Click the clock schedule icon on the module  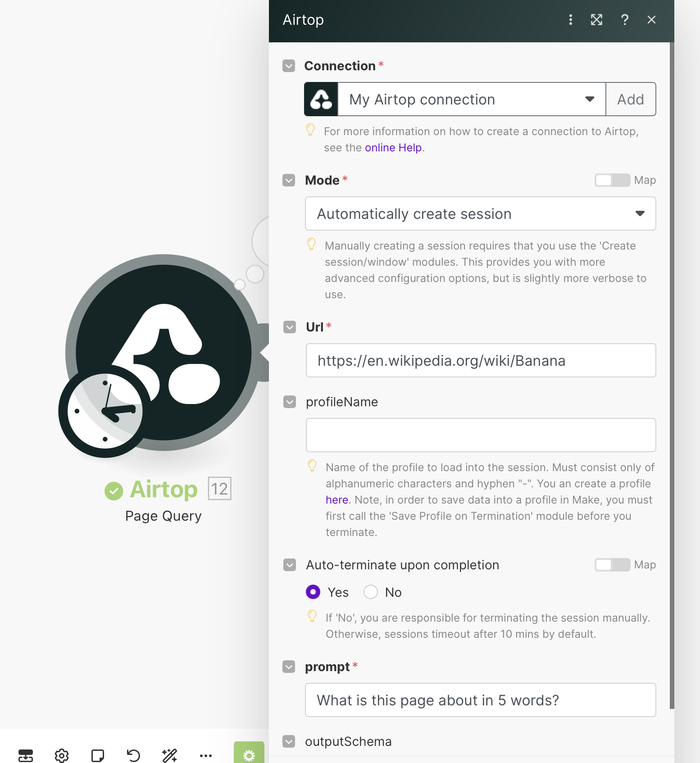(x=105, y=411)
